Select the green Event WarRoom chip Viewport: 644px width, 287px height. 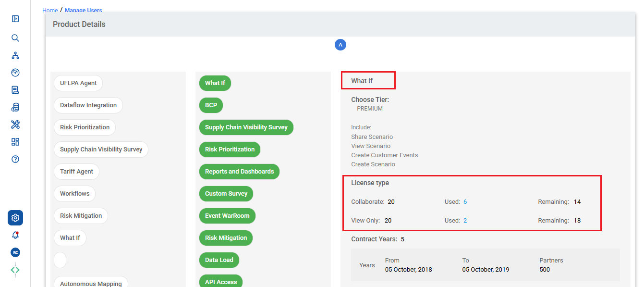pyautogui.click(x=227, y=216)
